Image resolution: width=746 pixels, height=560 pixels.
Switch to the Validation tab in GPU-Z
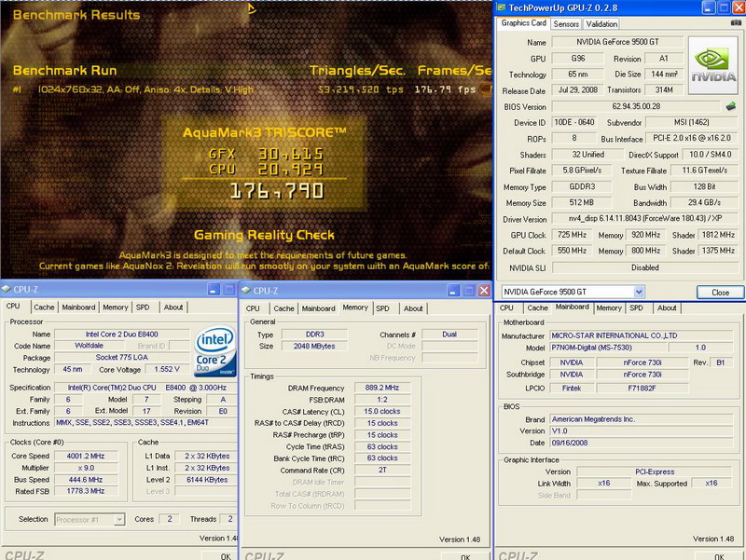[x=601, y=24]
